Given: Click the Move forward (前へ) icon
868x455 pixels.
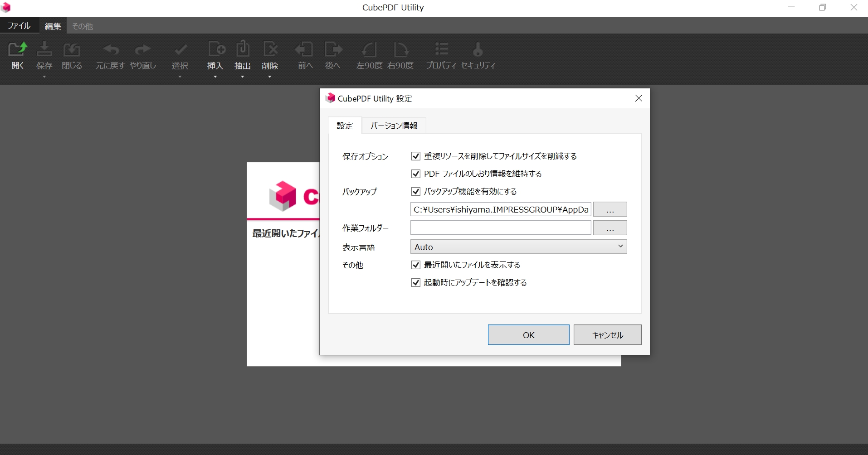Looking at the screenshot, I should coord(304,49).
